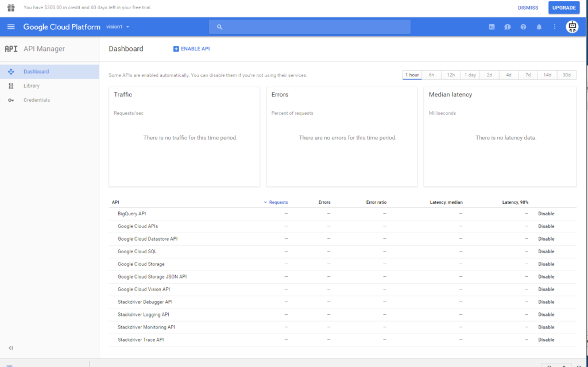Open the Help question mark icon
This screenshot has width=588, height=367.
point(523,26)
